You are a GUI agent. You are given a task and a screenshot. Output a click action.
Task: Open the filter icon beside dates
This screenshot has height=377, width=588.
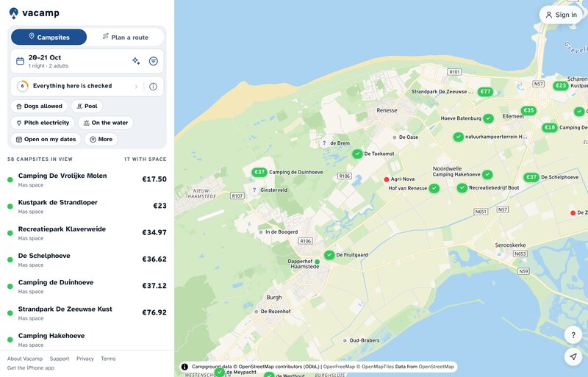(x=154, y=61)
